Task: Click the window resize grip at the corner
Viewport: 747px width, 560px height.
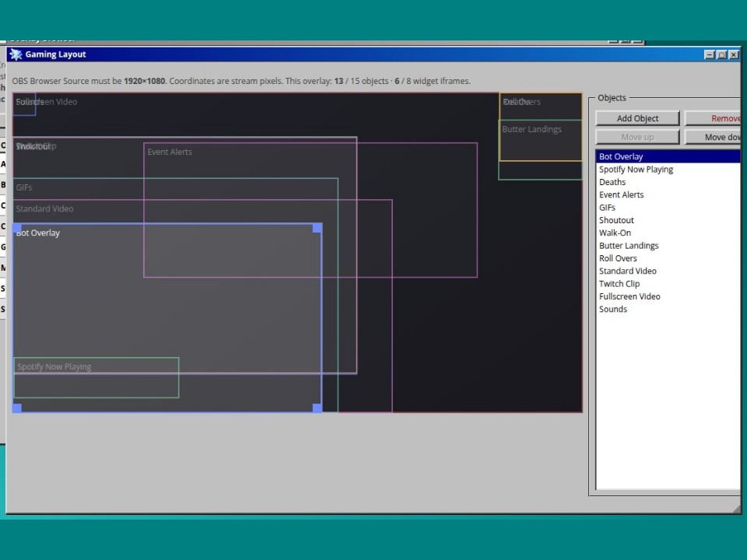Action: click(737, 509)
